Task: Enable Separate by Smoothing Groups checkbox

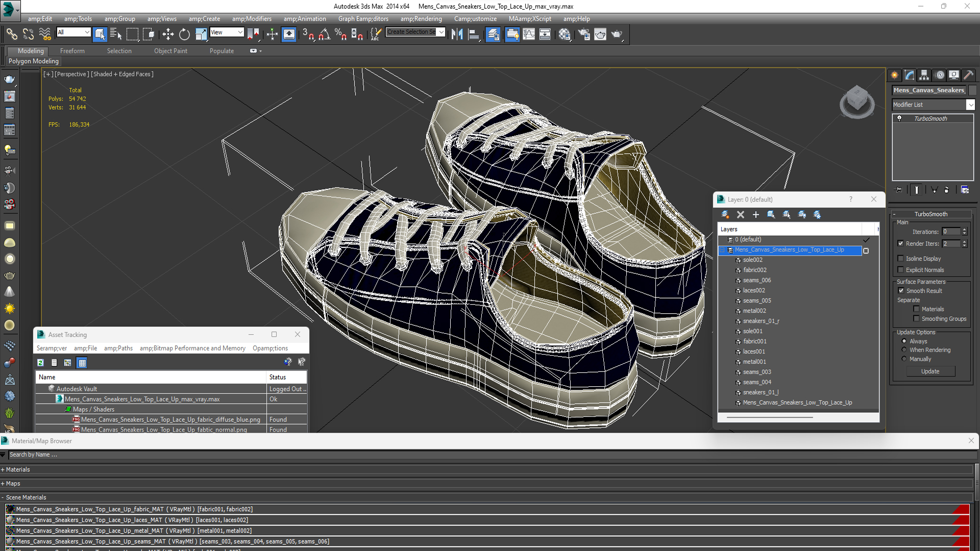Action: (x=916, y=319)
